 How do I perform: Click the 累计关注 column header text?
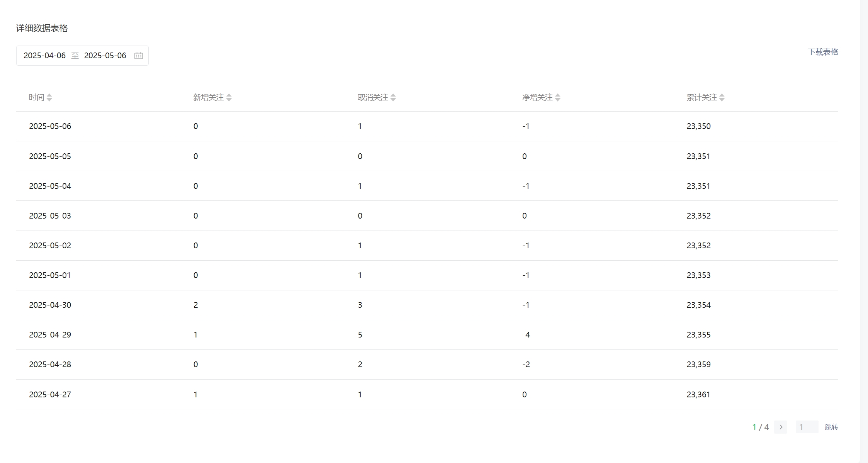point(702,97)
